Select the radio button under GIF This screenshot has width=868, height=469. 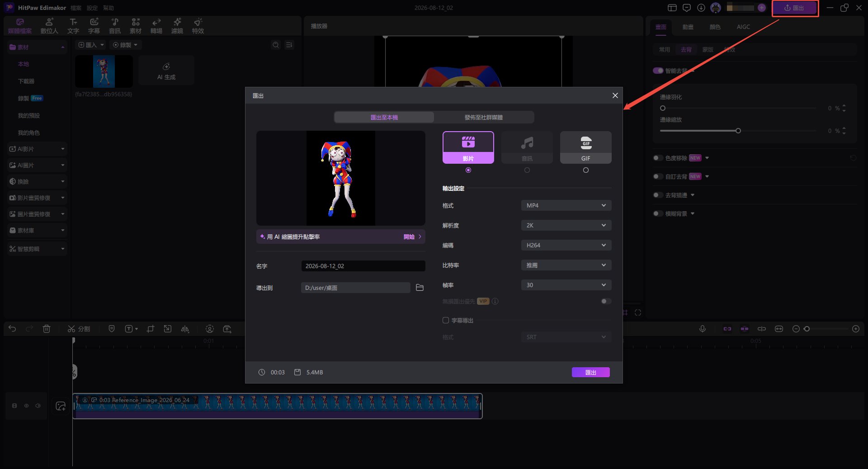coord(586,170)
